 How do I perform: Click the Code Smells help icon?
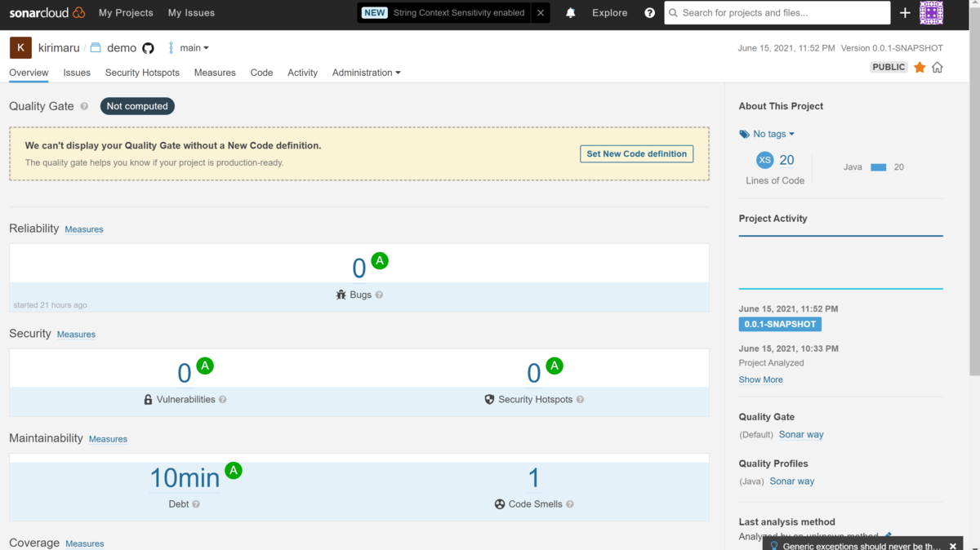tap(570, 504)
